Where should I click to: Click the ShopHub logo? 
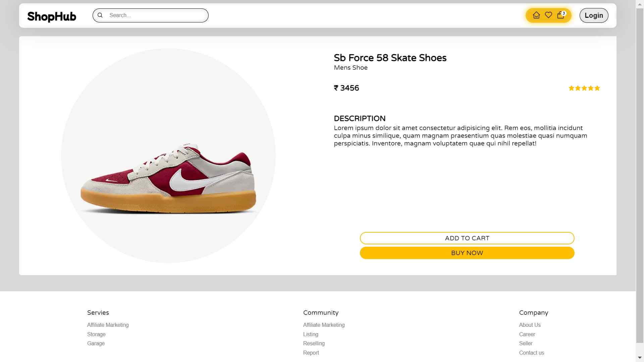coord(52,16)
